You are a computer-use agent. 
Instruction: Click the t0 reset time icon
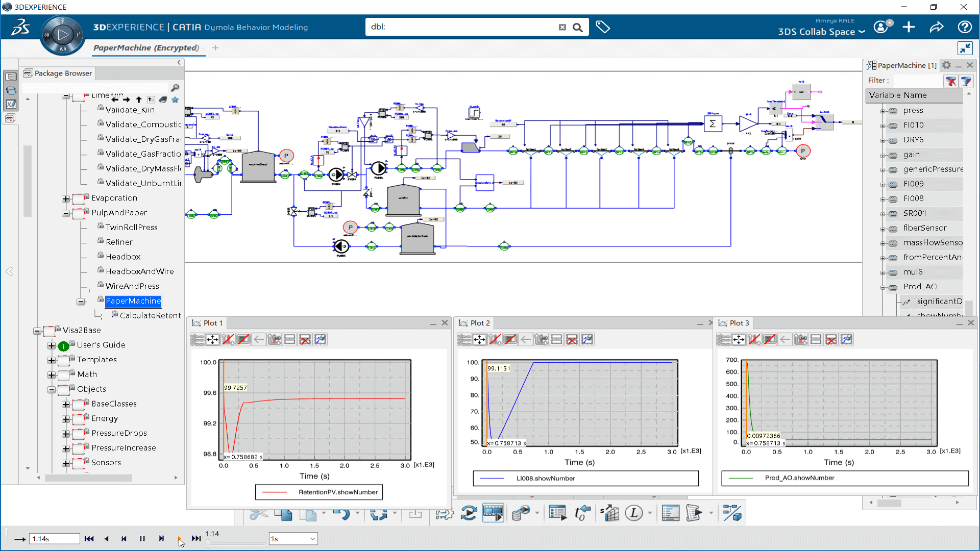tap(582, 513)
